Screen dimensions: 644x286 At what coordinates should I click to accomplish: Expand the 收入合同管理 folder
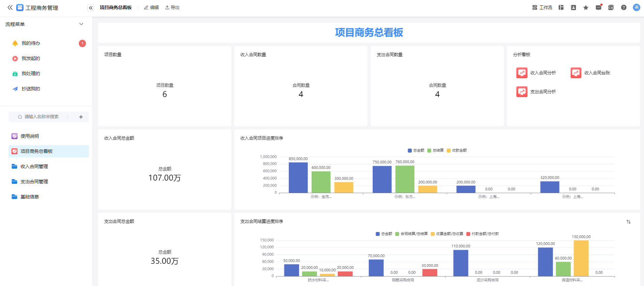point(34,166)
